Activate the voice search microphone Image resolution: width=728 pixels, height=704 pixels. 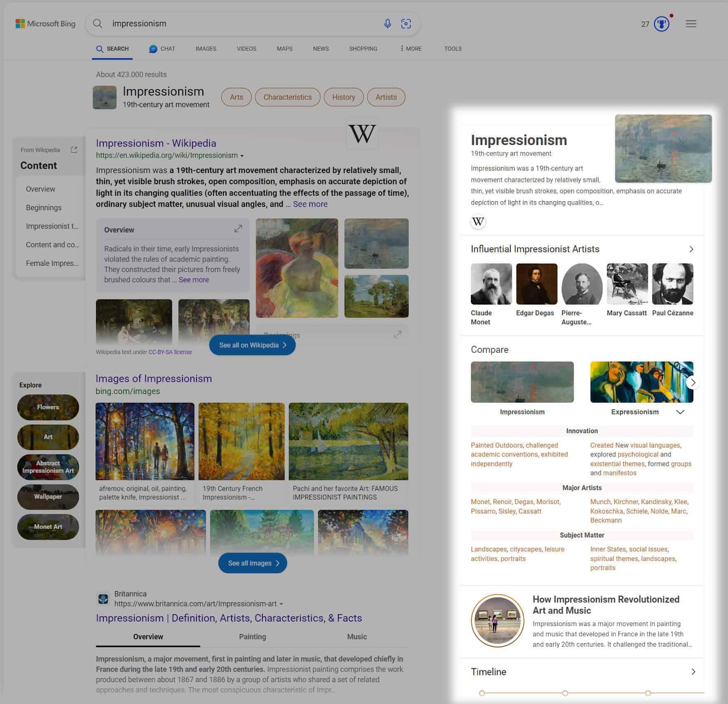point(388,23)
